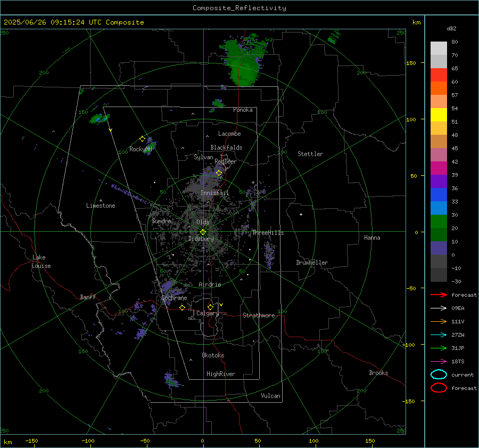Viewport: 479px width, 448px height.
Task: Click the Calgary city label
Action: (x=208, y=313)
